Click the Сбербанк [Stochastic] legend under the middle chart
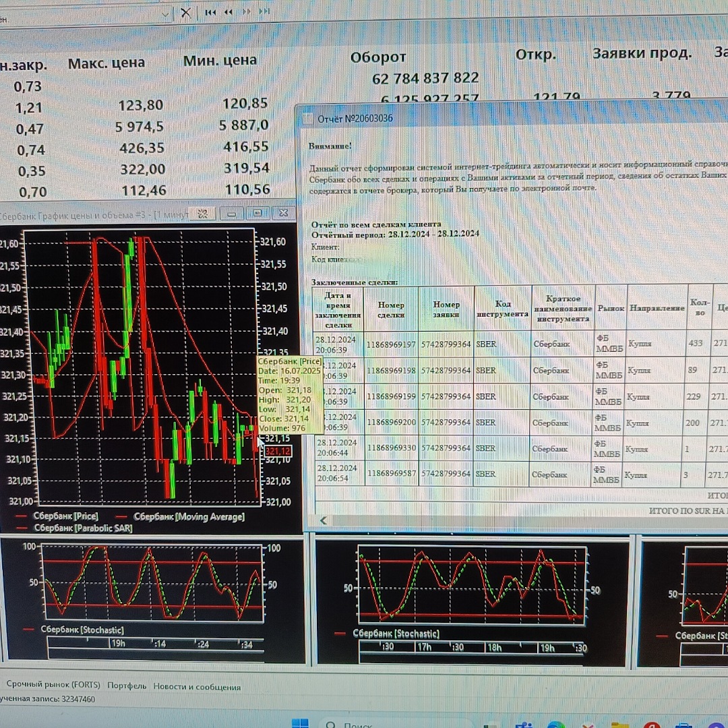Image resolution: width=728 pixels, height=728 pixels. click(x=396, y=634)
